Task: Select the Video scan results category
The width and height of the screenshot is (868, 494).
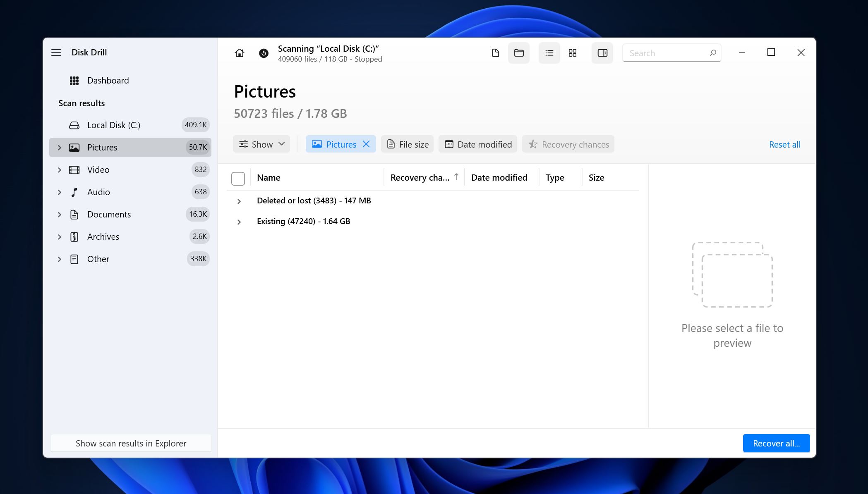Action: pyautogui.click(x=98, y=169)
